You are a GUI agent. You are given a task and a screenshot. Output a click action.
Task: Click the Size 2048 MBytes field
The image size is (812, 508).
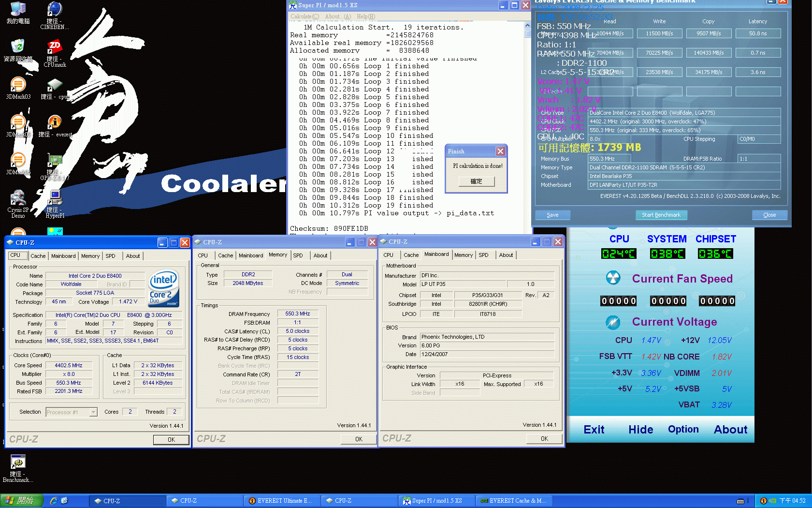click(x=248, y=283)
